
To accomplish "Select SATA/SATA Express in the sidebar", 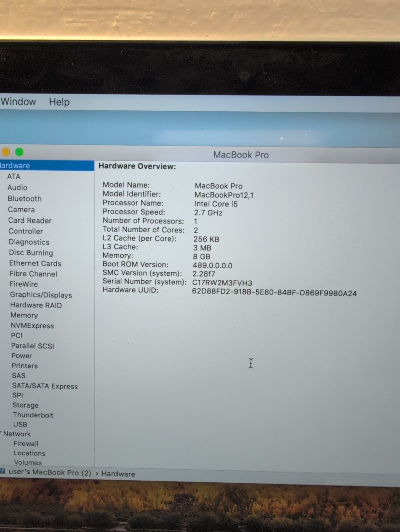I will 45,386.
